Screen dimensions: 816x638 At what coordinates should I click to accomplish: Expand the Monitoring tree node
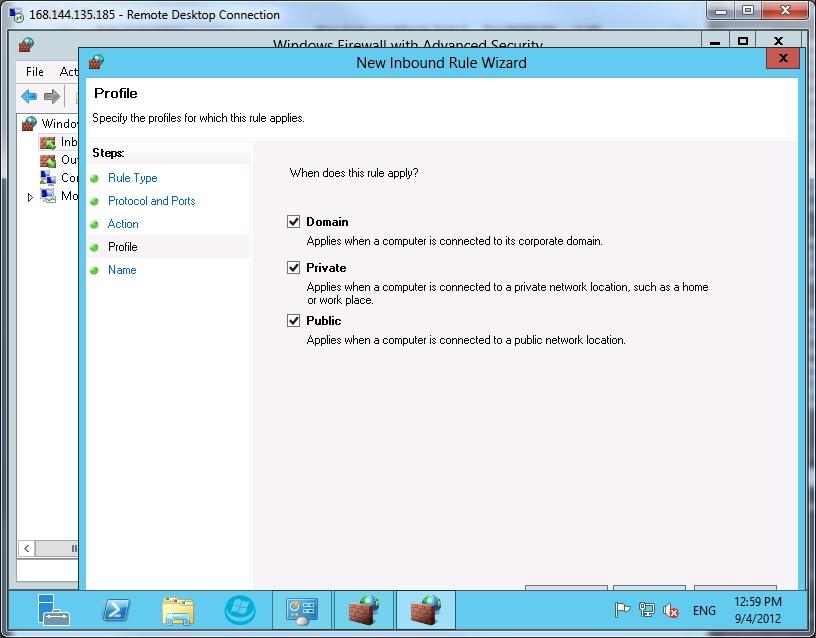coord(30,197)
